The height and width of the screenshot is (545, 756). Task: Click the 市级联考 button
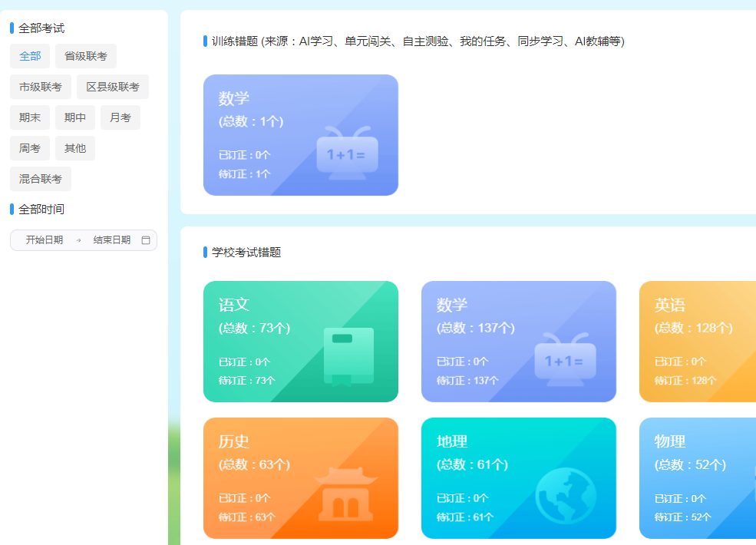[x=40, y=87]
